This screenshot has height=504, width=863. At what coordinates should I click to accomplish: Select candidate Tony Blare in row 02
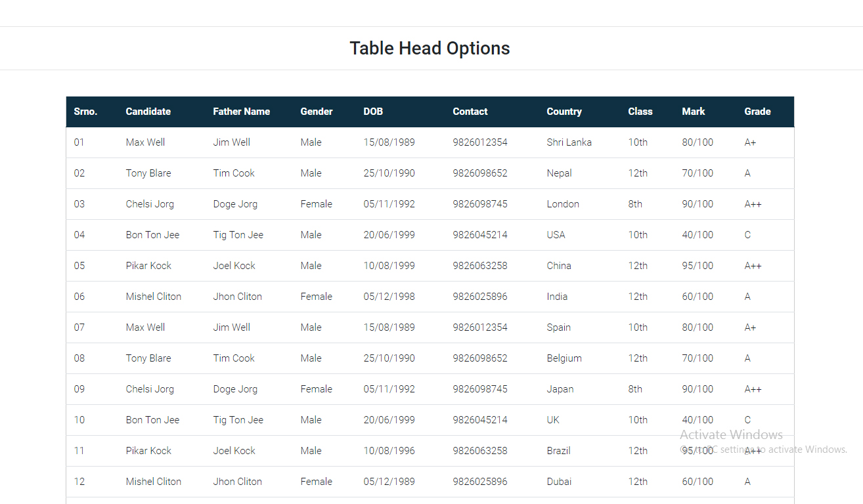point(148,173)
